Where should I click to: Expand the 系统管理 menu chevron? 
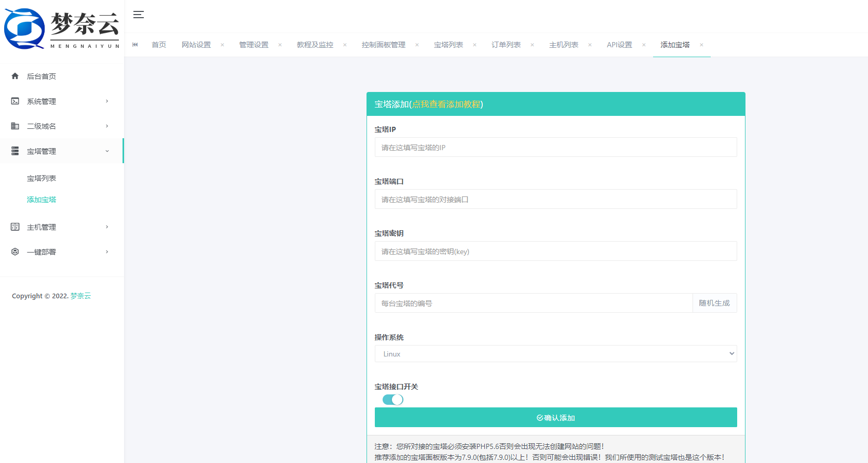coord(107,101)
